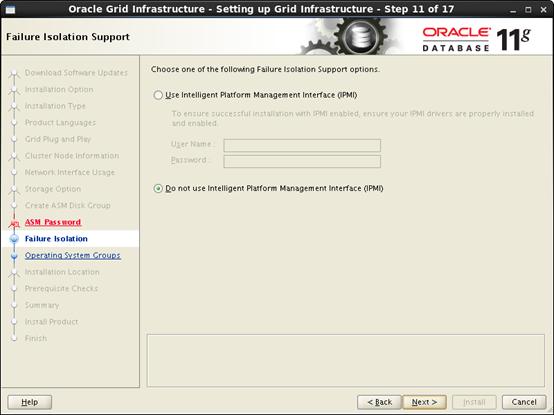Click the ASM Password step error icon

click(14, 223)
